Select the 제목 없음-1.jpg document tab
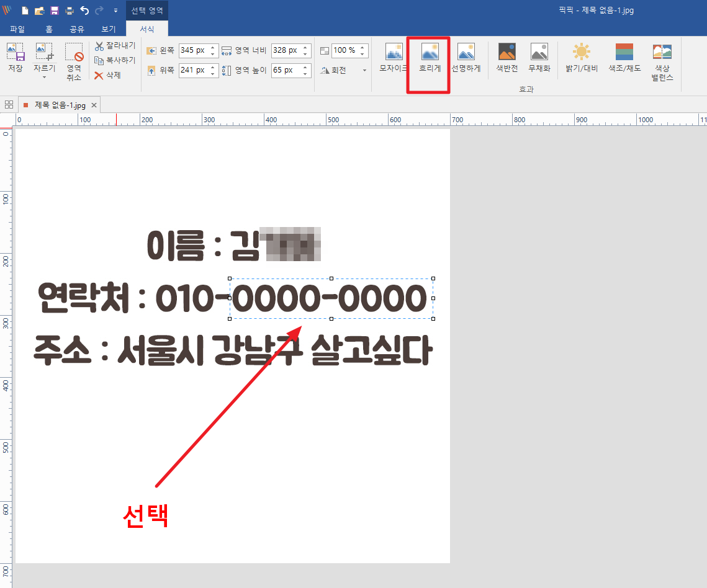 tap(60, 105)
